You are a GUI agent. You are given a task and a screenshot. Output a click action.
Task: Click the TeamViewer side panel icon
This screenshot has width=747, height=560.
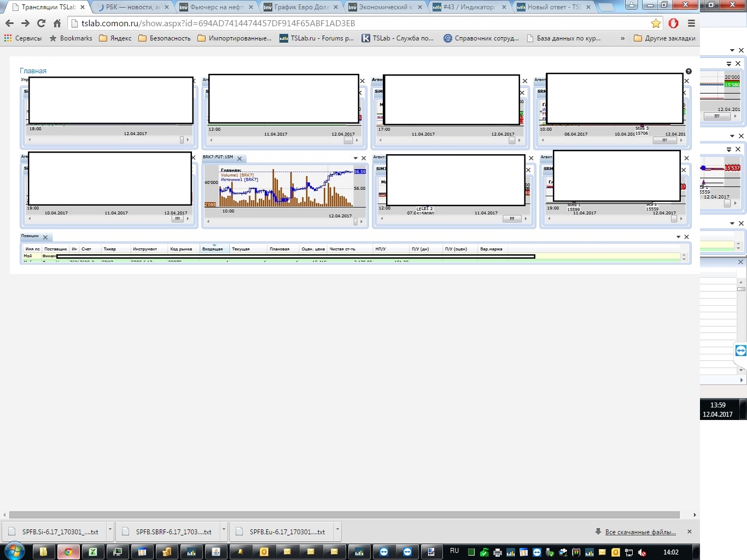click(741, 351)
